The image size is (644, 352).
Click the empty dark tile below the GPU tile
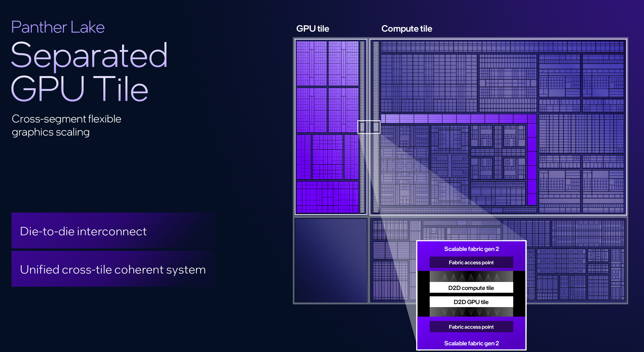coord(331,260)
